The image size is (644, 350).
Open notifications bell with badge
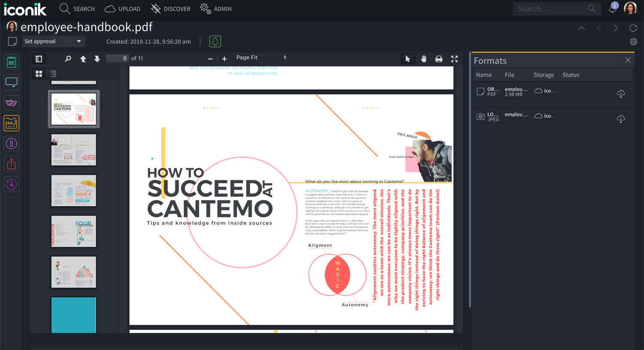[x=613, y=8]
